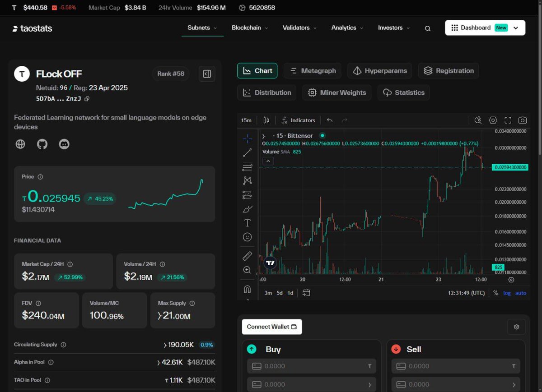Viewport: 542px width, 392px height.
Task: Open the forecast and measurement tools
Action: [248, 195]
